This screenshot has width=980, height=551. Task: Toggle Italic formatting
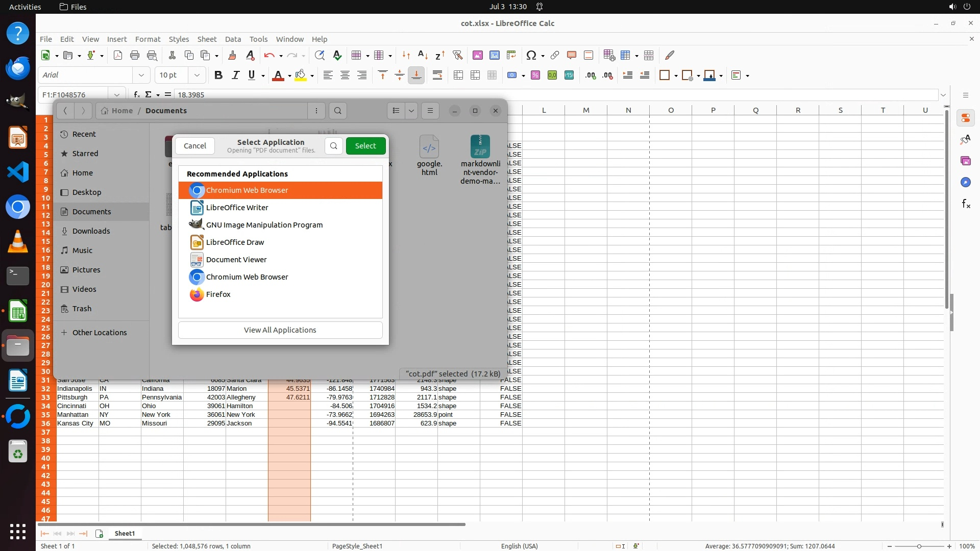coord(235,76)
